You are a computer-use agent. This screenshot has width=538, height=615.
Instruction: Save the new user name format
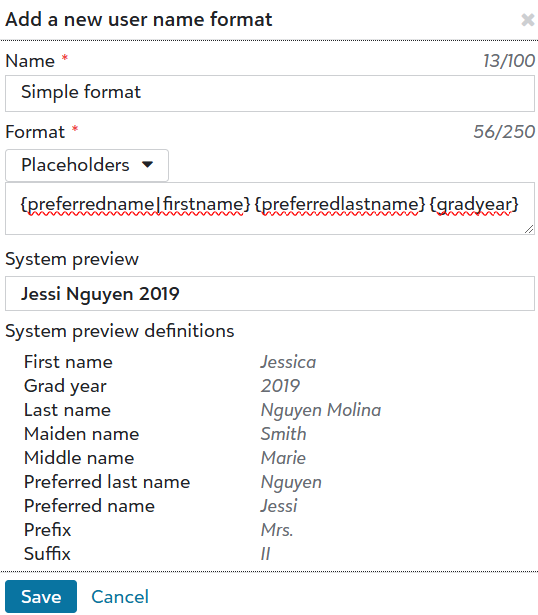pyautogui.click(x=41, y=597)
